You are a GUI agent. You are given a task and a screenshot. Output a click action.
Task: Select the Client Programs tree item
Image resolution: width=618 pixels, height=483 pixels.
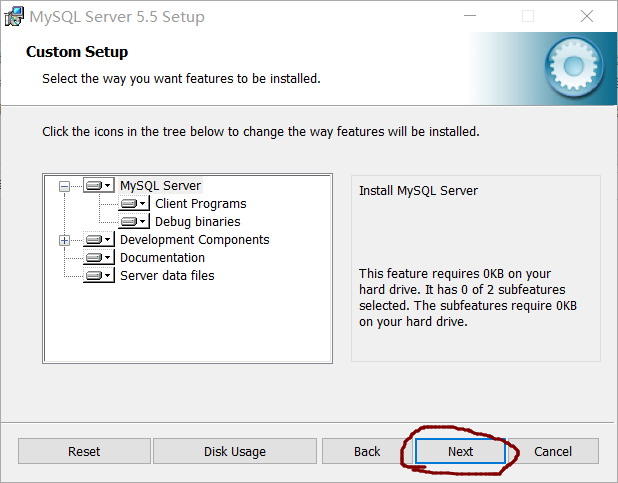coord(200,204)
